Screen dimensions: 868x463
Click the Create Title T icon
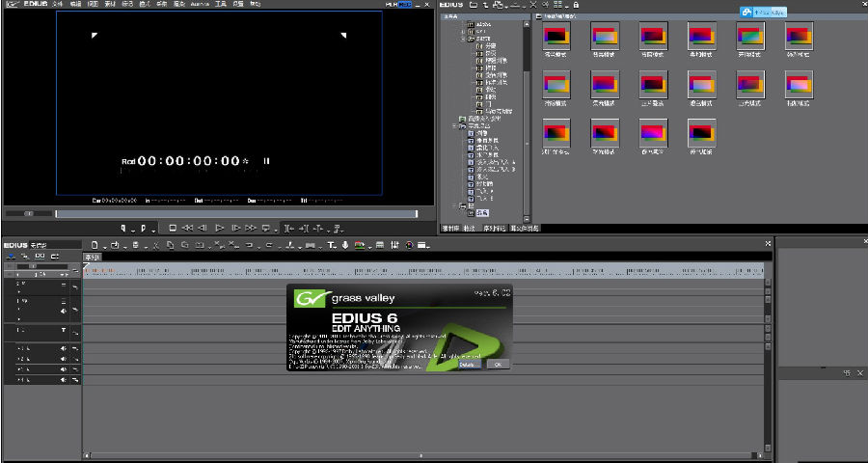coord(331,245)
